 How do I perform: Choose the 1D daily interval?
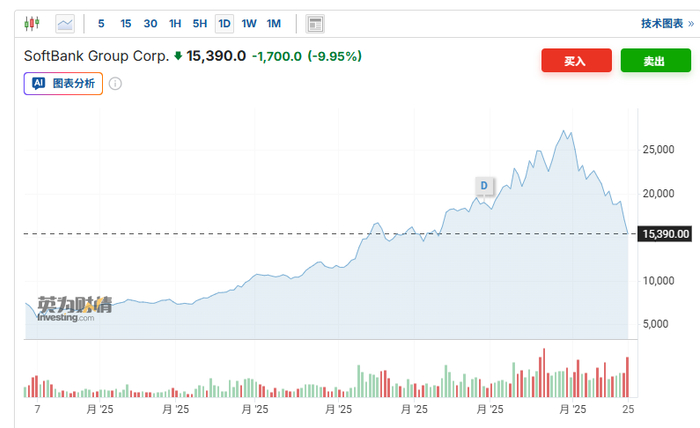(224, 23)
